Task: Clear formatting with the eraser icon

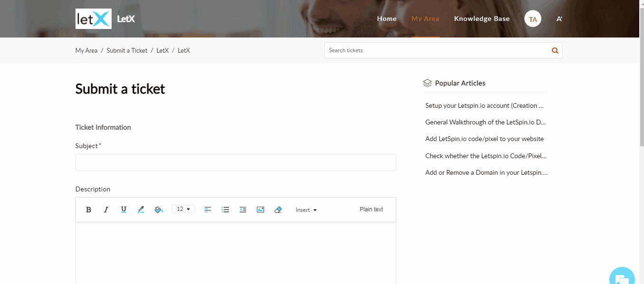Action: point(278,209)
